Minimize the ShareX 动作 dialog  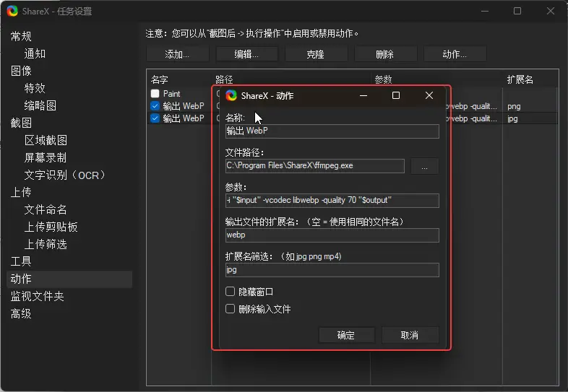click(363, 95)
